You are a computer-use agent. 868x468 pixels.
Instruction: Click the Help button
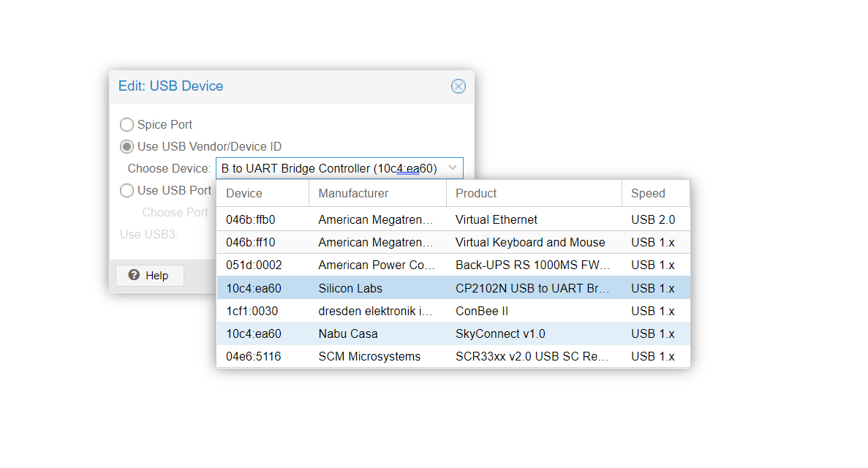pos(149,276)
